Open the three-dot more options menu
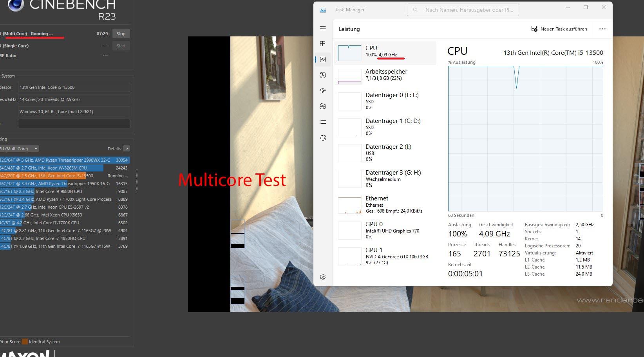 tap(602, 29)
